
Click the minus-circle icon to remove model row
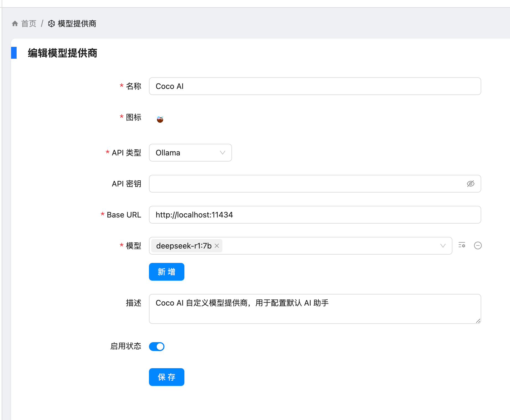click(478, 245)
